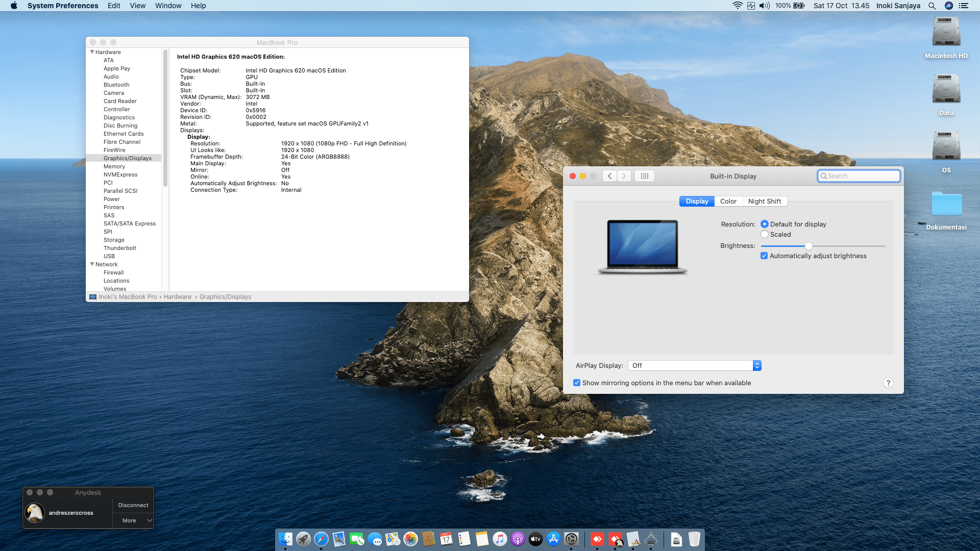This screenshot has width=980, height=551.
Task: Click the System Preferences search field
Action: click(x=859, y=176)
